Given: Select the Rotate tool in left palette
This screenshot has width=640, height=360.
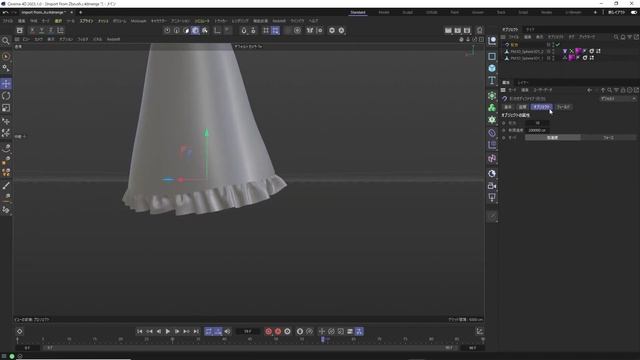Looking at the screenshot, I should click(x=6, y=96).
